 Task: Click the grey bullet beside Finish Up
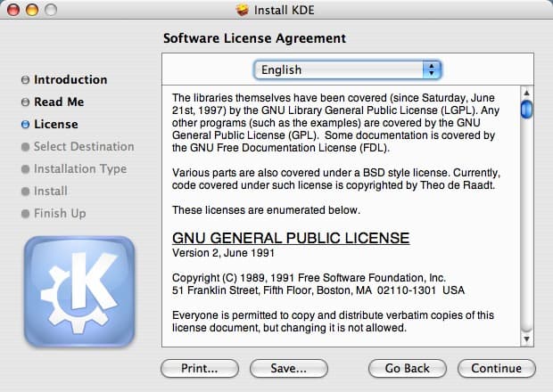click(25, 214)
